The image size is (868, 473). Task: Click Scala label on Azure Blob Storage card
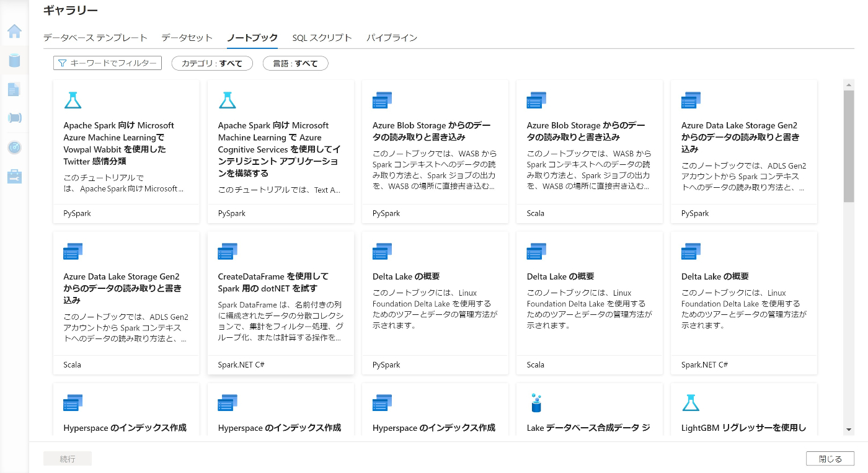point(536,213)
